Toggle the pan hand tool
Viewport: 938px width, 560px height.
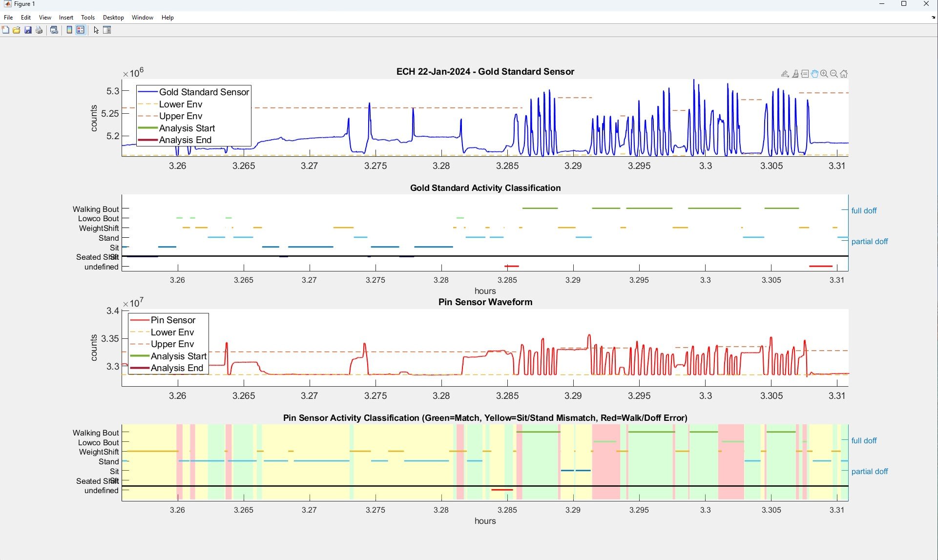coord(814,74)
